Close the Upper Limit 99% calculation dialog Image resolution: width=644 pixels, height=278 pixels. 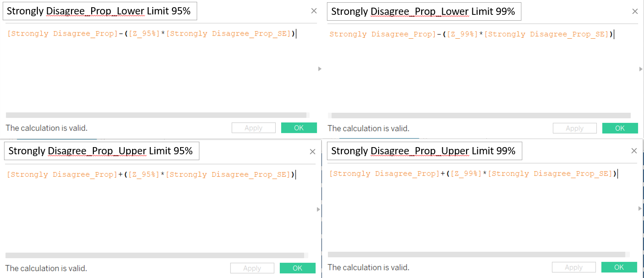[x=634, y=151]
